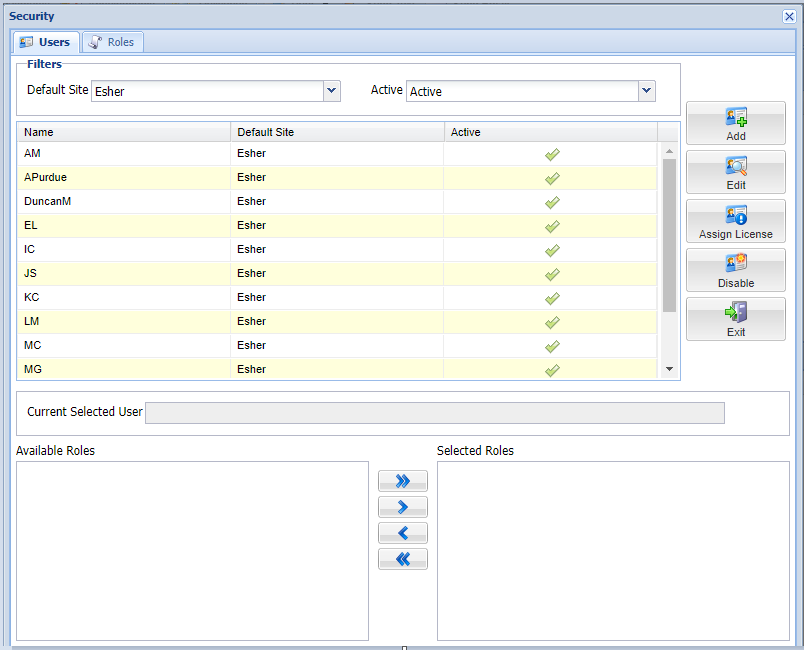Click the active checkmark for JS

[552, 274]
